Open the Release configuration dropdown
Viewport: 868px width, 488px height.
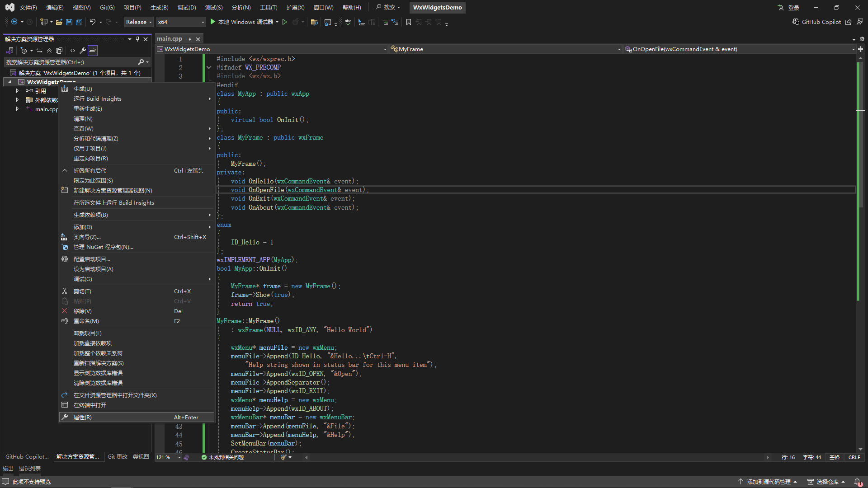click(x=139, y=22)
